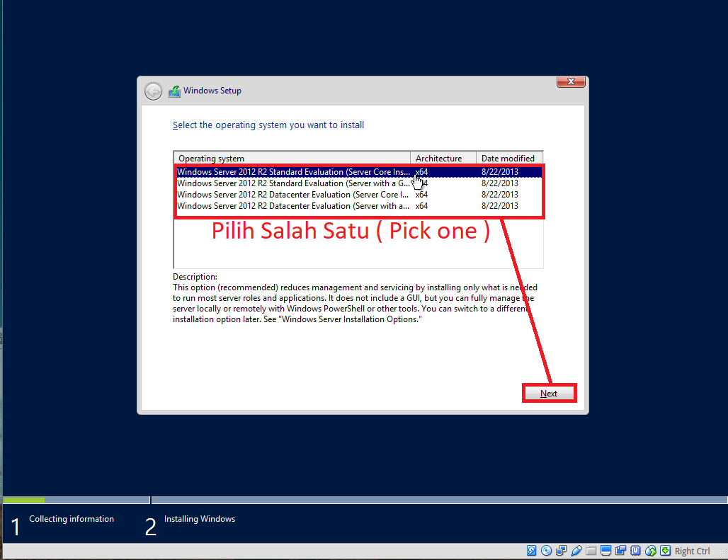The image size is (728, 560).
Task: Click the Installing Windows progress bar
Action: coord(439,500)
